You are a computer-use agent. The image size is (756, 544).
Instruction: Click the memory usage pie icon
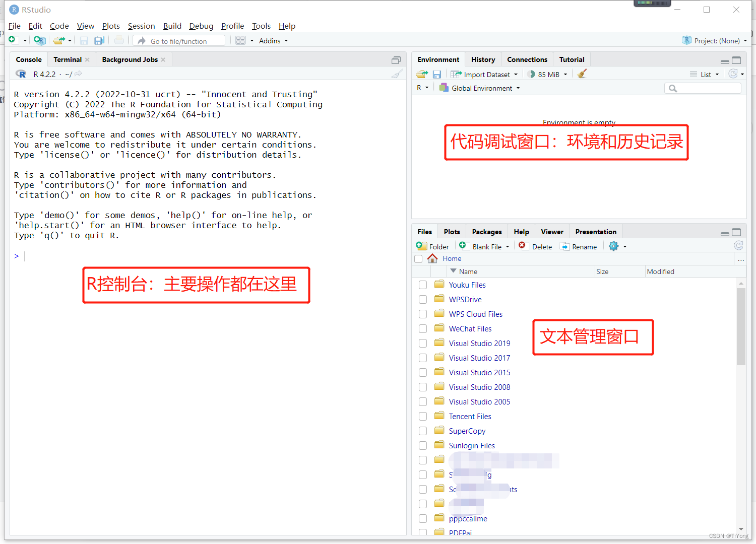531,74
